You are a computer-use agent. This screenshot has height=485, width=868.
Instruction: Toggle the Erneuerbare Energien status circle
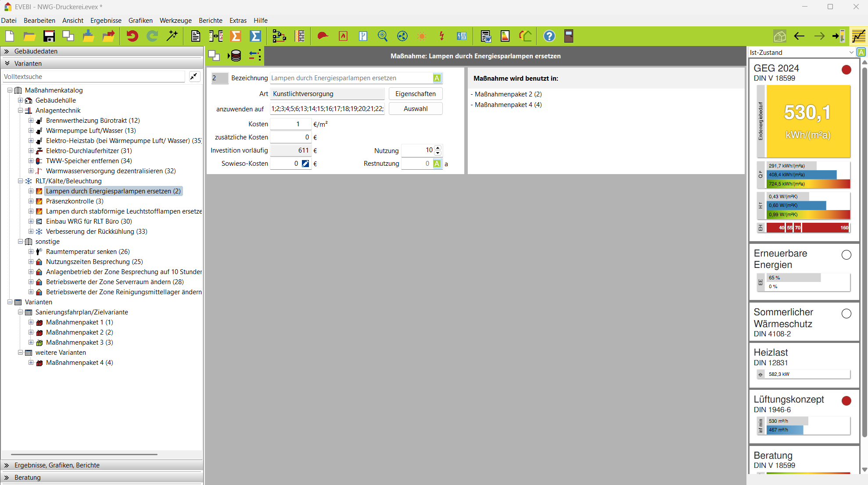point(846,255)
